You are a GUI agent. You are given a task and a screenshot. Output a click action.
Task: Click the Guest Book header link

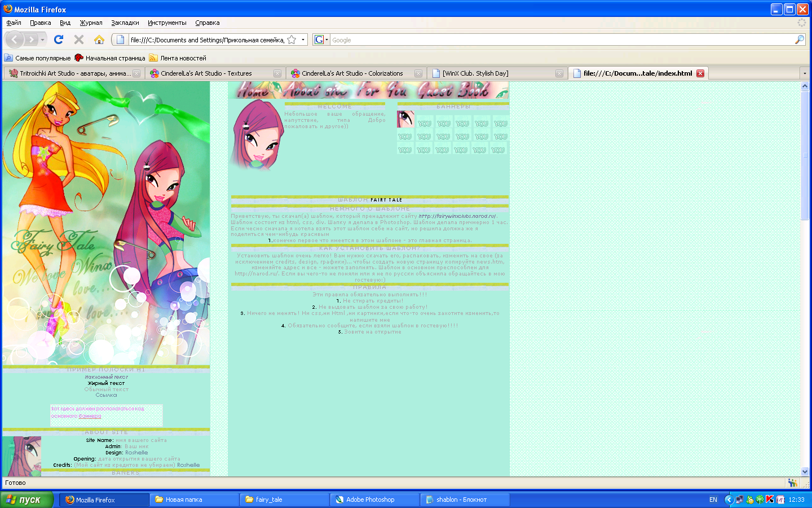pyautogui.click(x=454, y=90)
